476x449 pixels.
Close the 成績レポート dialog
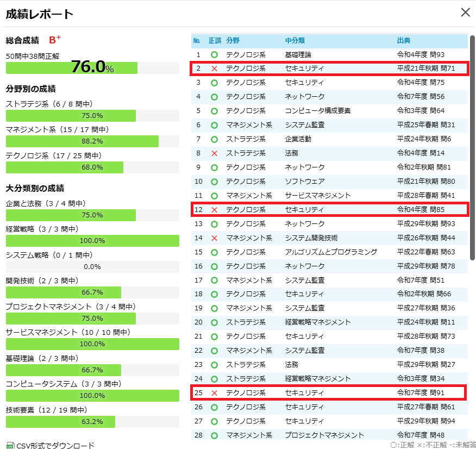click(x=466, y=13)
